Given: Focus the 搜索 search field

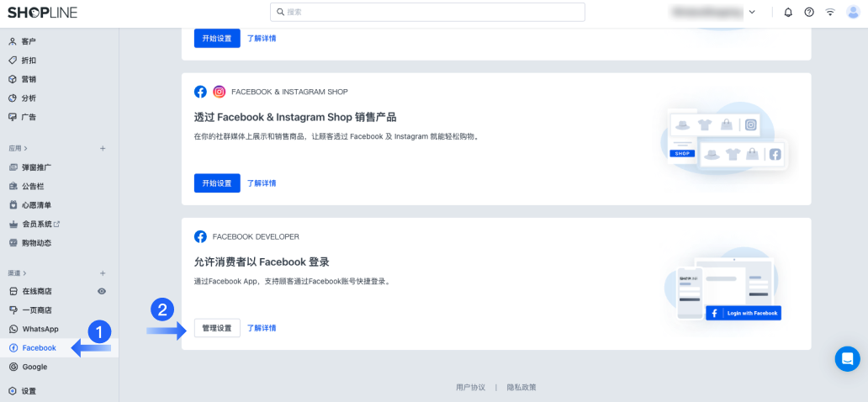Looking at the screenshot, I should pyautogui.click(x=427, y=12).
